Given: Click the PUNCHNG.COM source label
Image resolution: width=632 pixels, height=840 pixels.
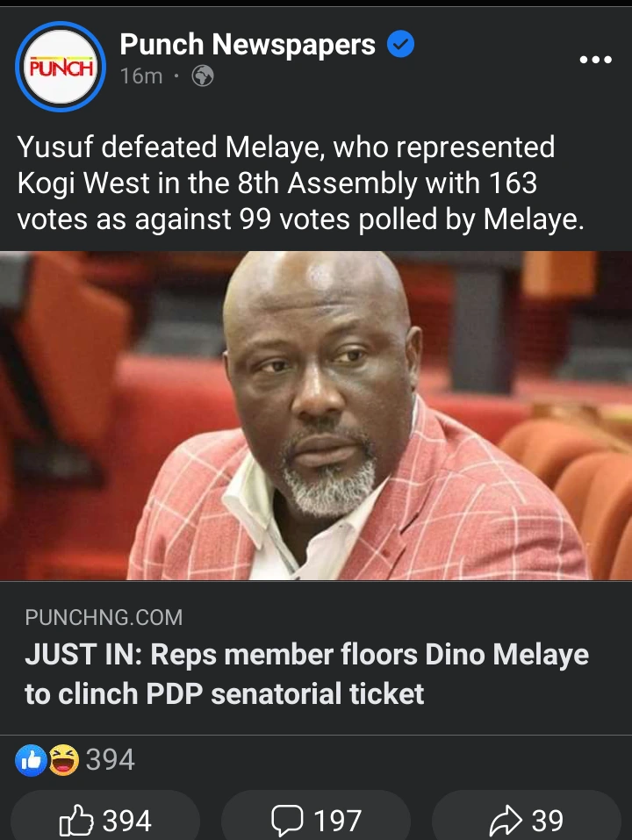Looking at the screenshot, I should [104, 618].
